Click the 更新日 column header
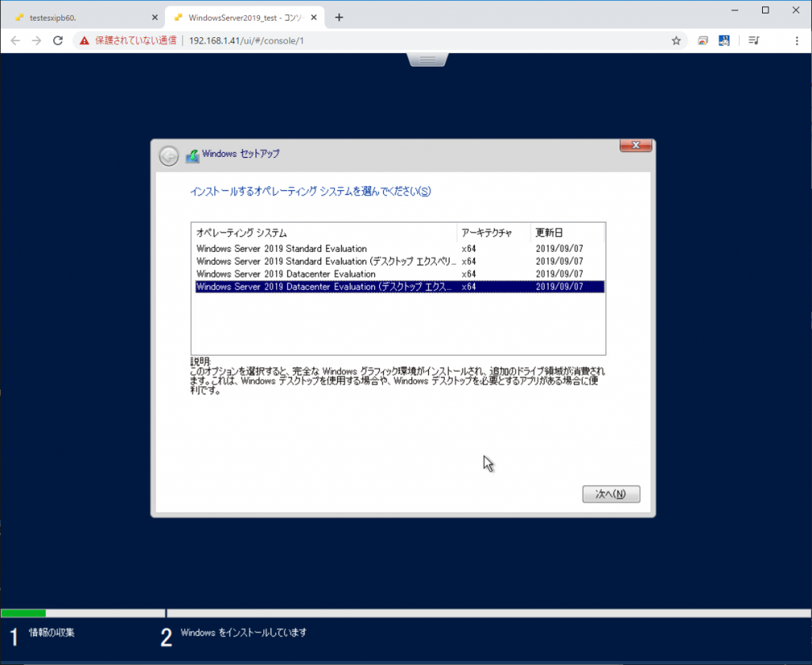Image resolution: width=812 pixels, height=665 pixels. (568, 233)
